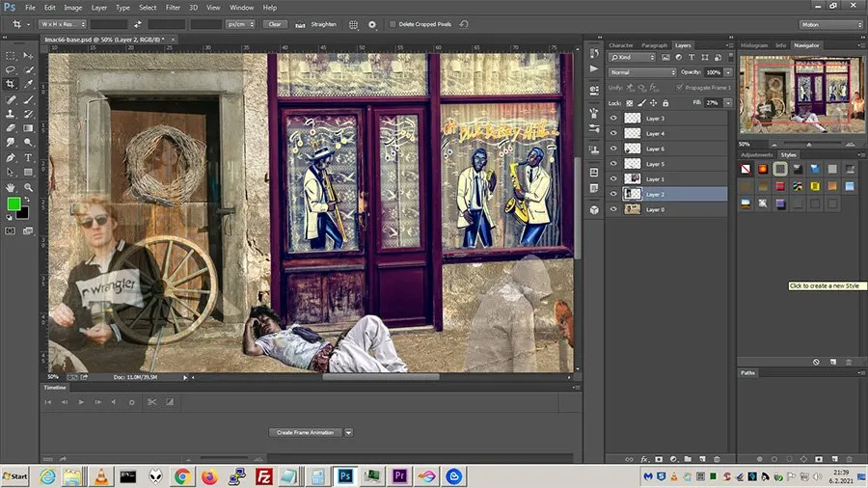The height and width of the screenshot is (488, 868).
Task: Open the Motion workspace dropdown
Action: pyautogui.click(x=830, y=24)
